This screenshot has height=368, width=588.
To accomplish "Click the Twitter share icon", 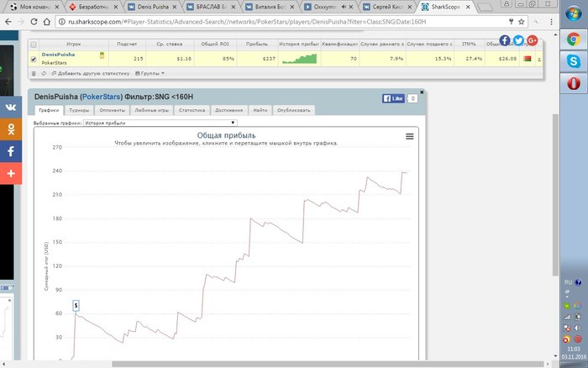I will (x=518, y=40).
